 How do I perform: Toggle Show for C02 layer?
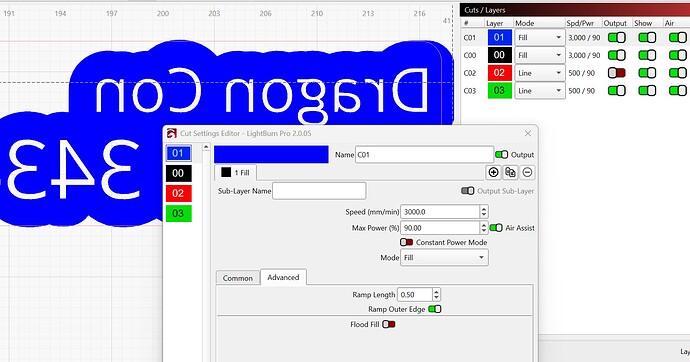pos(647,73)
